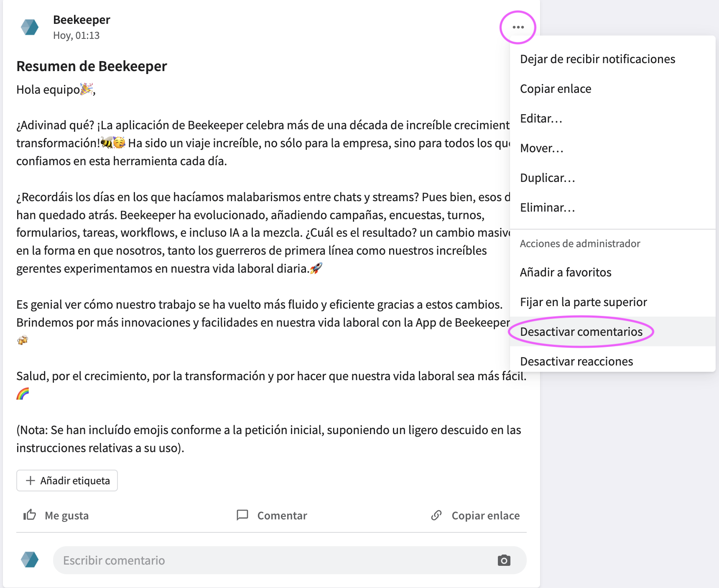The image size is (719, 588).
Task: Choose Duplicar… from the menu
Action: 613,178
